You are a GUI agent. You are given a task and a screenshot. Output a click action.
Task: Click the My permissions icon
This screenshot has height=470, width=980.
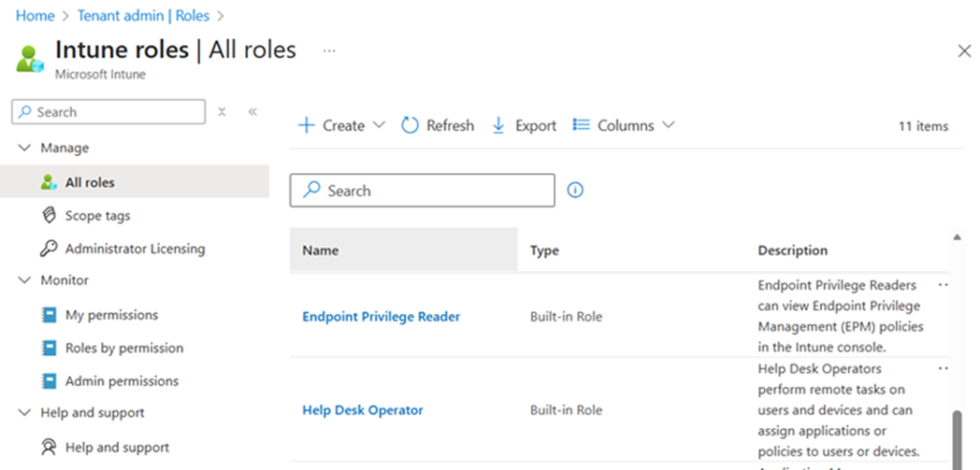49,315
